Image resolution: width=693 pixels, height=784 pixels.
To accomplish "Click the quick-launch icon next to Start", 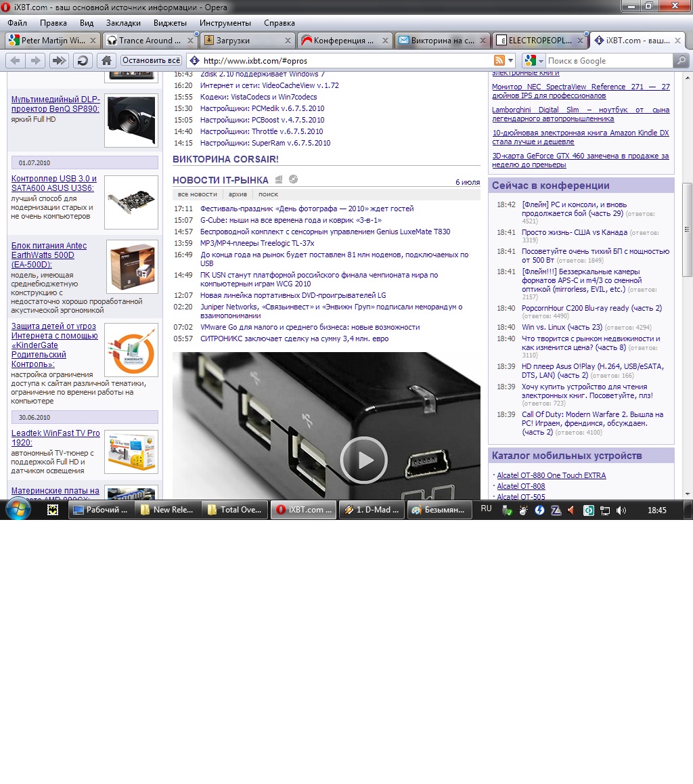I will (53, 510).
